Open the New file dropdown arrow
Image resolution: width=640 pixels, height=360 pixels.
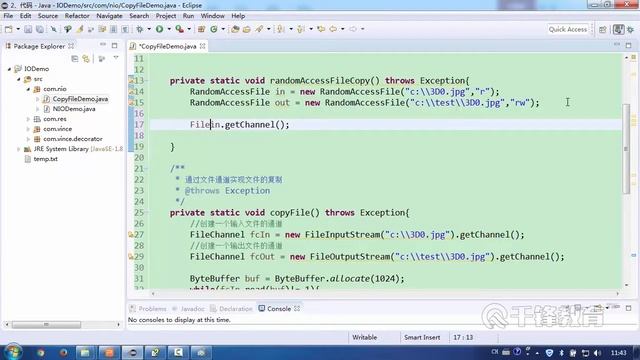click(x=18, y=29)
